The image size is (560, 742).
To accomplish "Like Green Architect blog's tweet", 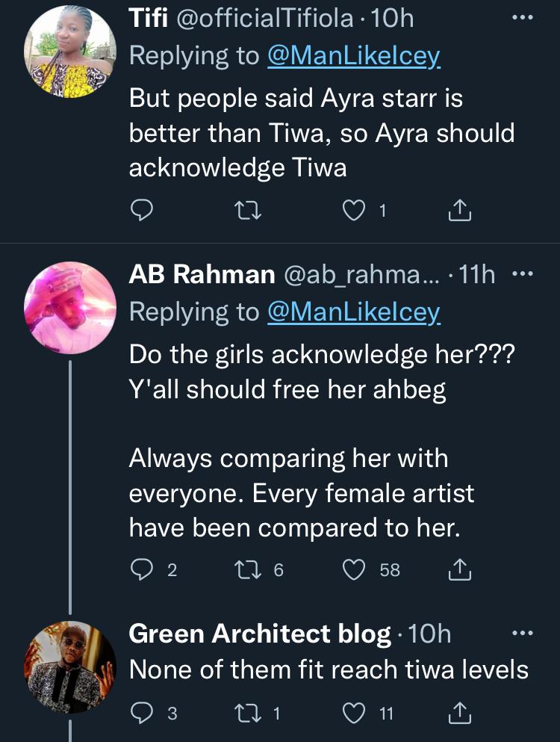I will click(x=352, y=713).
